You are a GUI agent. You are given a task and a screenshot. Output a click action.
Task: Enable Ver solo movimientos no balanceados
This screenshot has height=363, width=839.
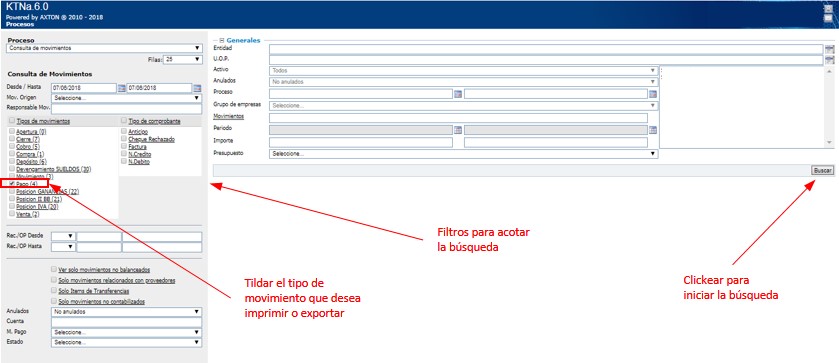coord(54,269)
